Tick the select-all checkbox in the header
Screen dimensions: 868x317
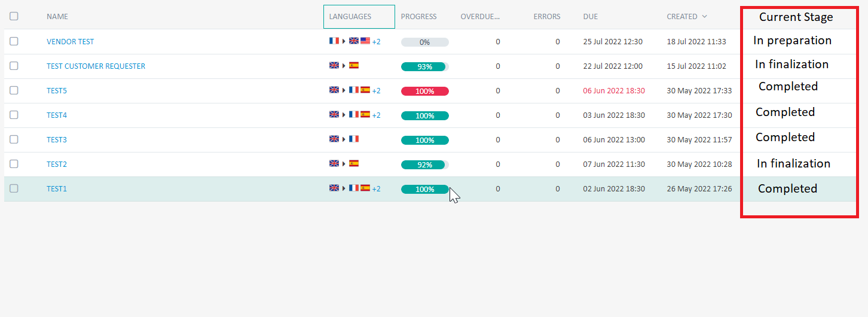[14, 16]
